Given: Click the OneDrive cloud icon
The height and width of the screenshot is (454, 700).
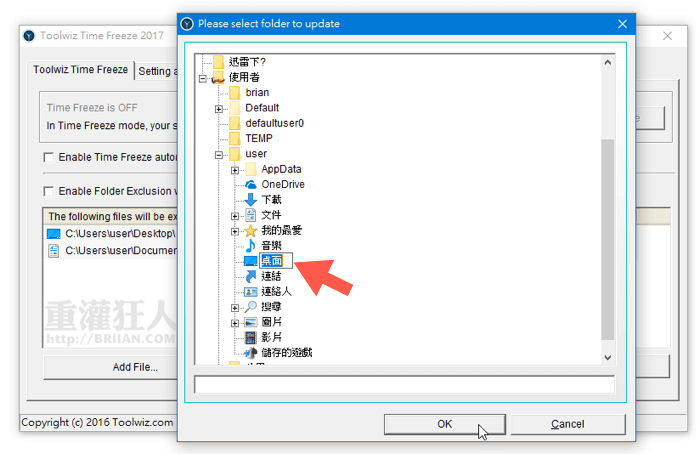Looking at the screenshot, I should (x=251, y=184).
